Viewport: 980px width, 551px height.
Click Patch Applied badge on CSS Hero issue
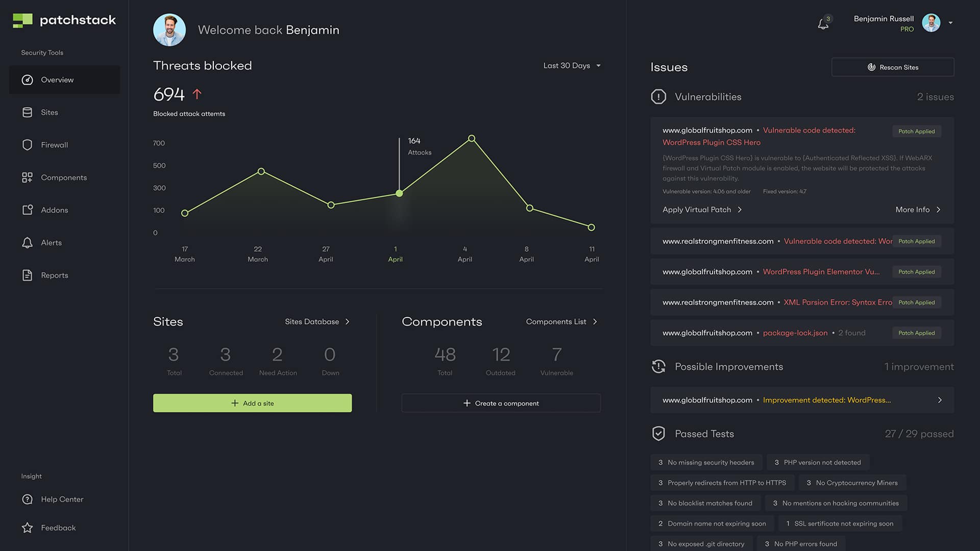917,132
